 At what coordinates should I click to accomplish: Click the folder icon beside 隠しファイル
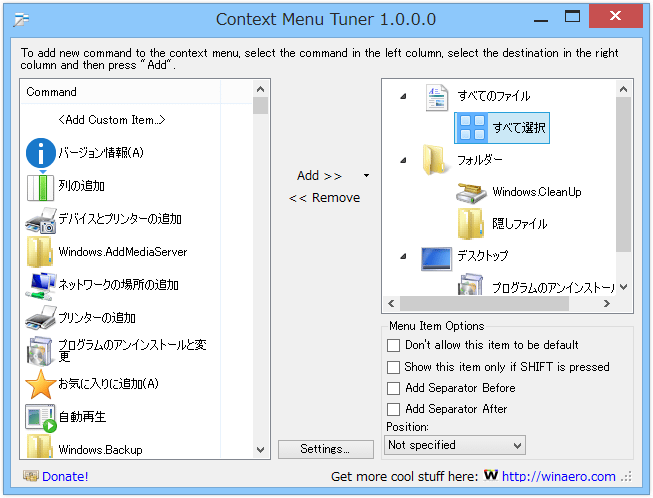(x=471, y=224)
